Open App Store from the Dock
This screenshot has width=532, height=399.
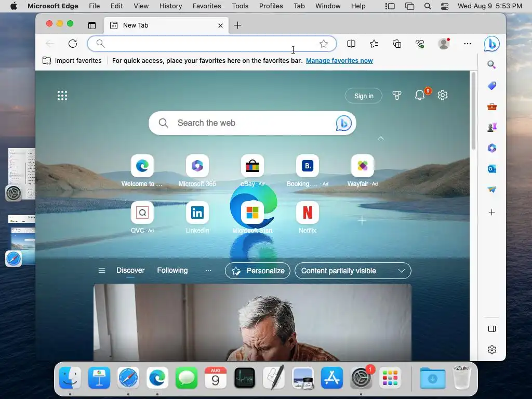click(331, 378)
